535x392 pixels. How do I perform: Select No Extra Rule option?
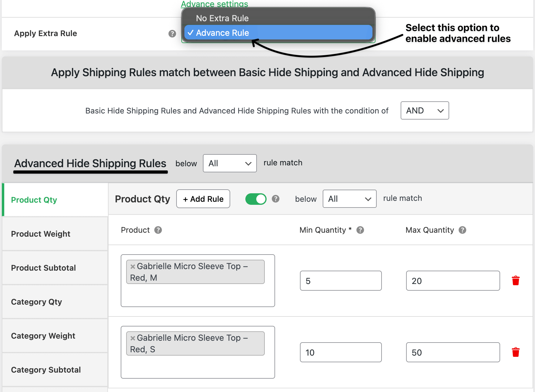pos(222,18)
